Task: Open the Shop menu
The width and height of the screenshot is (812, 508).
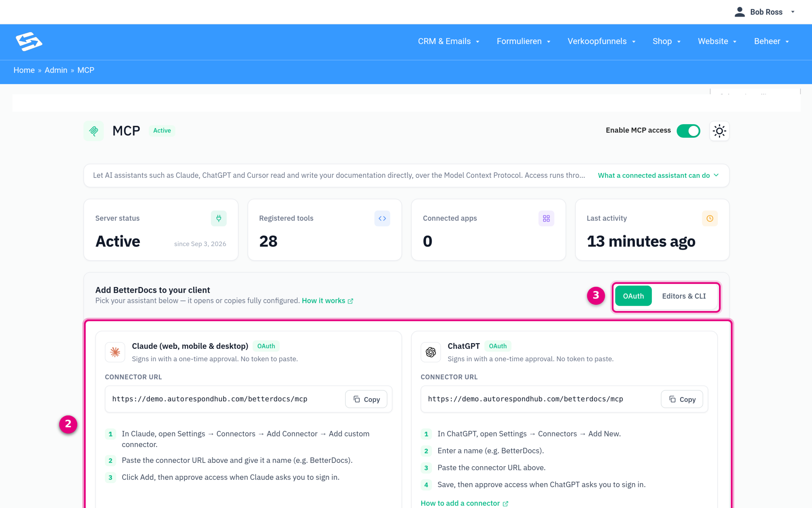Action: [666, 41]
